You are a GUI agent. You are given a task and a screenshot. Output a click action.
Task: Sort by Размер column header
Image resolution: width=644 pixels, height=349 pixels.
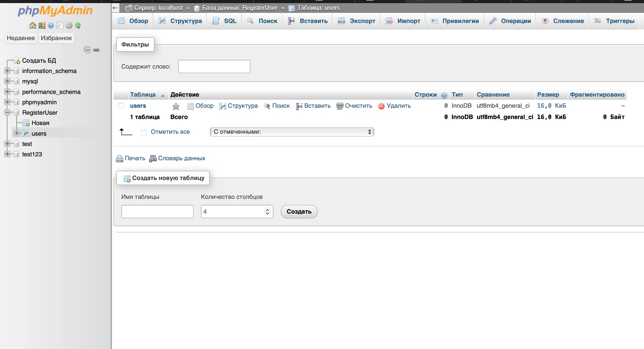coord(548,95)
